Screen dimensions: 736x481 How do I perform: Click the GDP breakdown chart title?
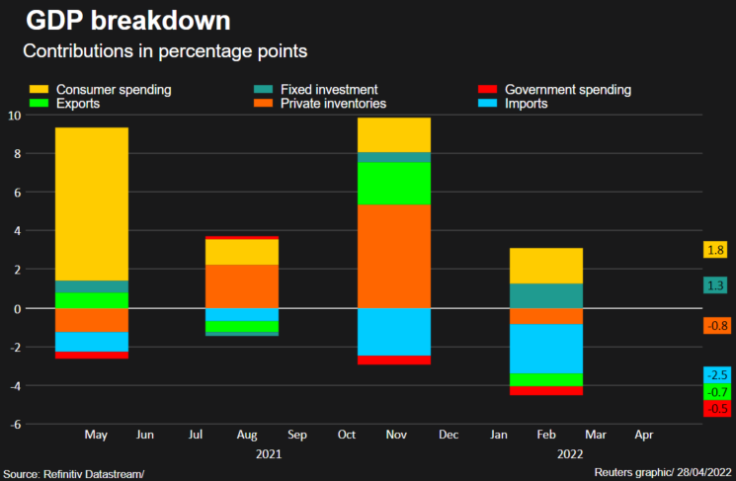(128, 21)
